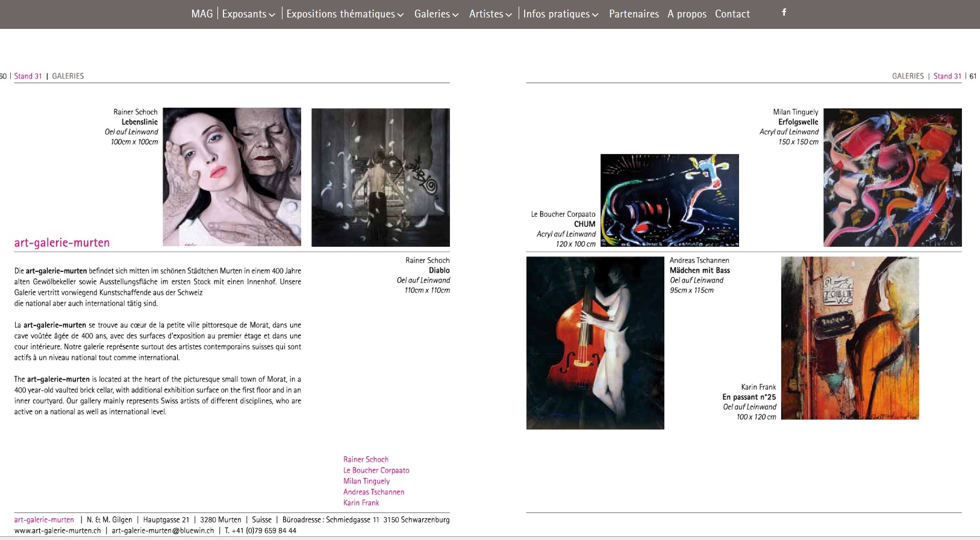This screenshot has width=980, height=540.
Task: Click the Lebenslinie caption title
Action: 140,122
